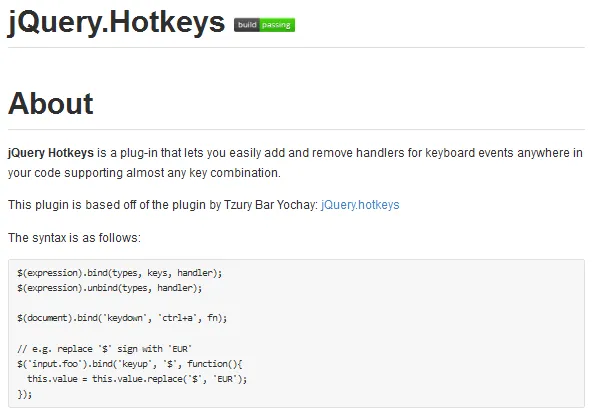Viewport: 600px width, 415px height.
Task: Click 'The syntax is as follows:' text
Action: click(x=74, y=238)
